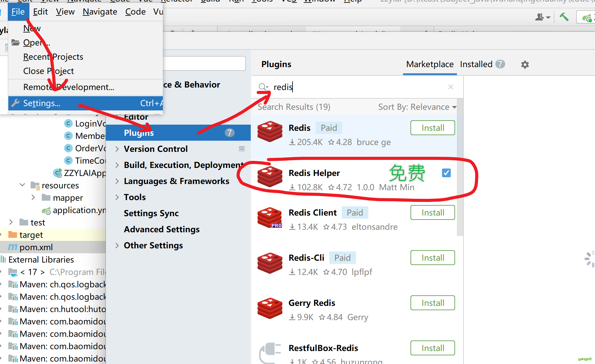The height and width of the screenshot is (364, 595).
Task: Expand Other Settings section
Action: point(117,245)
